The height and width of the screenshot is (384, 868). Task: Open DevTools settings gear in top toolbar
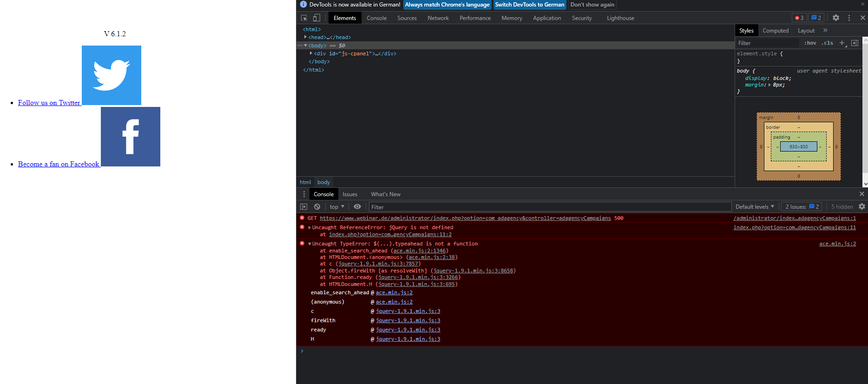click(x=836, y=18)
